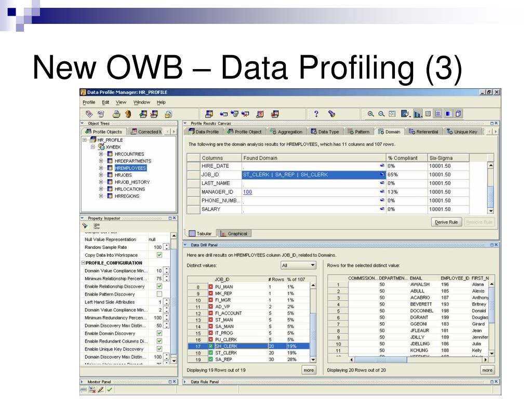532x399 pixels.
Task: Click Minimum Relationship Percent spinner
Action: 166,278
